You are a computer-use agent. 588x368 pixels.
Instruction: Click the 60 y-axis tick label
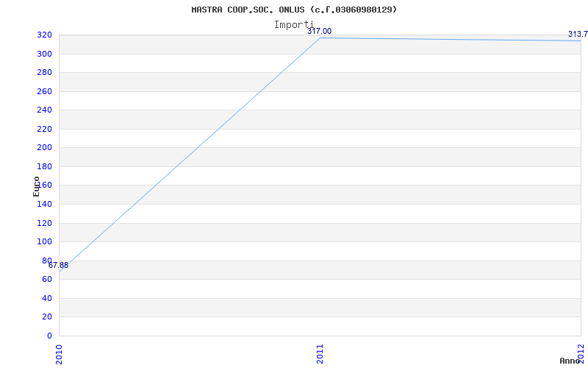click(47, 280)
